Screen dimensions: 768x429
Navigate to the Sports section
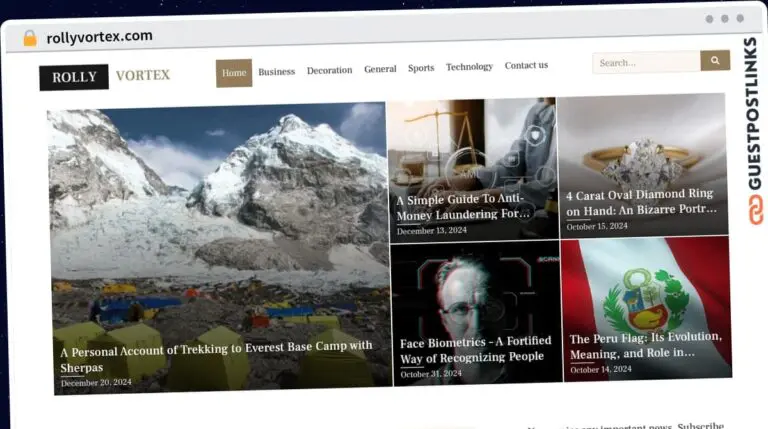pyautogui.click(x=421, y=69)
